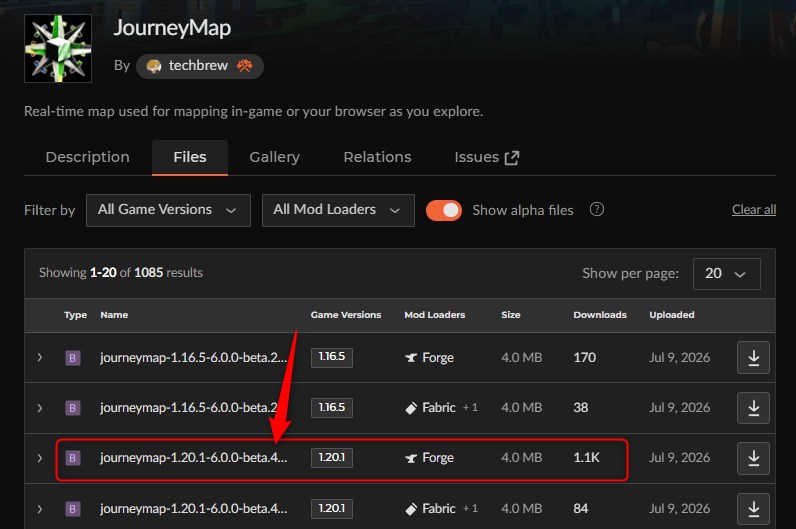This screenshot has width=796, height=529.
Task: Open the All Mod Loaders dropdown
Action: click(338, 210)
